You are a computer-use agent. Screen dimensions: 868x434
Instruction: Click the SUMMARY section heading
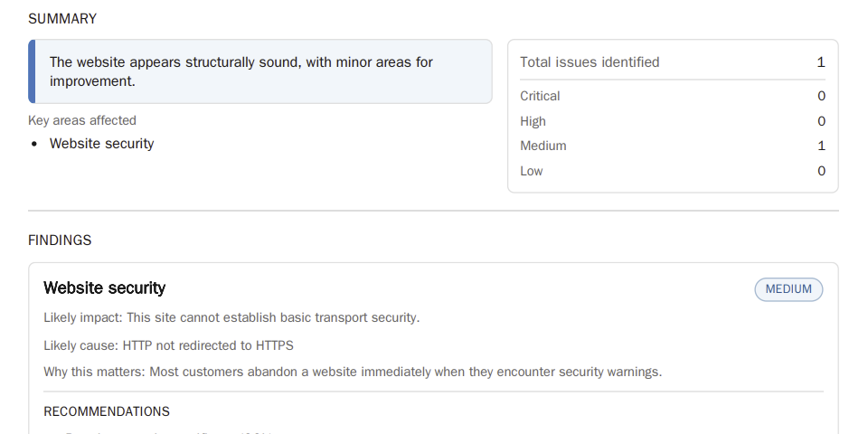point(62,19)
